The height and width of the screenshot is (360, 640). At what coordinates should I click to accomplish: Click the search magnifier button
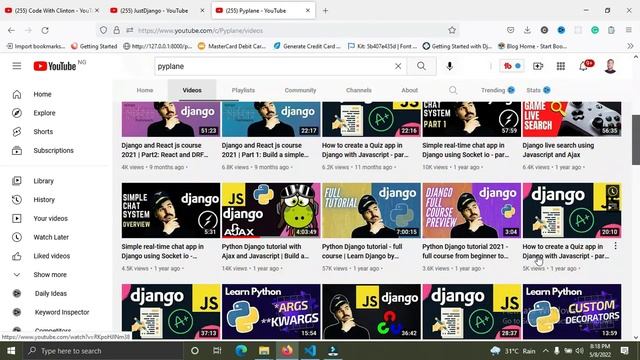(x=421, y=66)
